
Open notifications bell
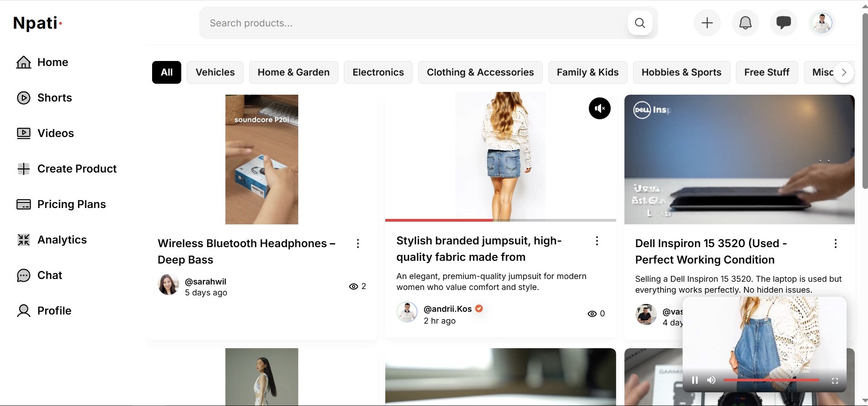click(745, 23)
